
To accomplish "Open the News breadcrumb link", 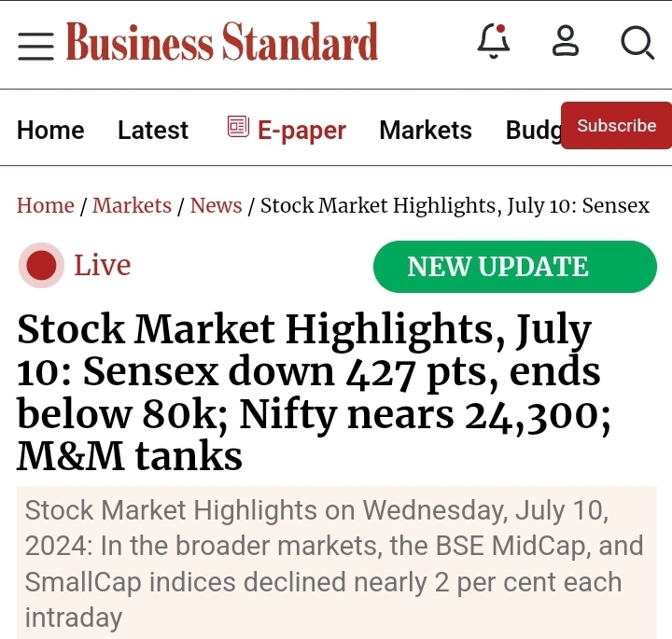I will 216,205.
